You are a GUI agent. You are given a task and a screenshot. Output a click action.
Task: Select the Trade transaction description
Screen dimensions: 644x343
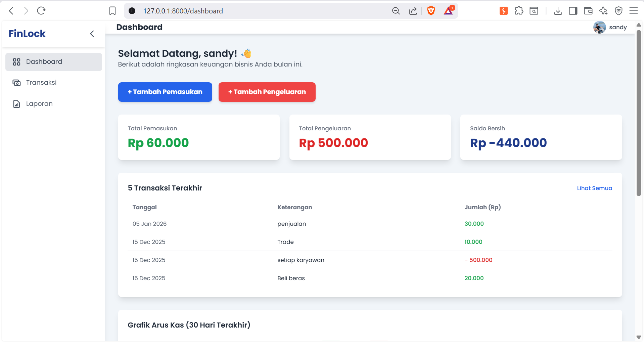click(x=285, y=242)
